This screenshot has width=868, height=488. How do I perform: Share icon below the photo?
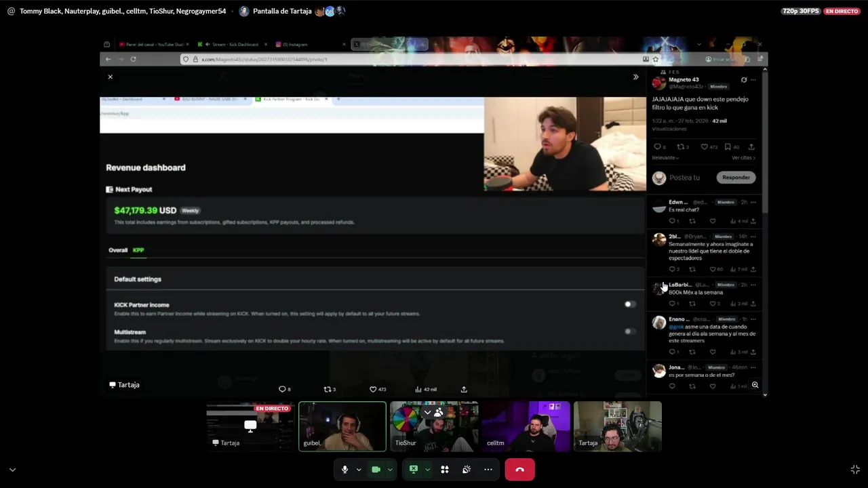click(x=464, y=389)
